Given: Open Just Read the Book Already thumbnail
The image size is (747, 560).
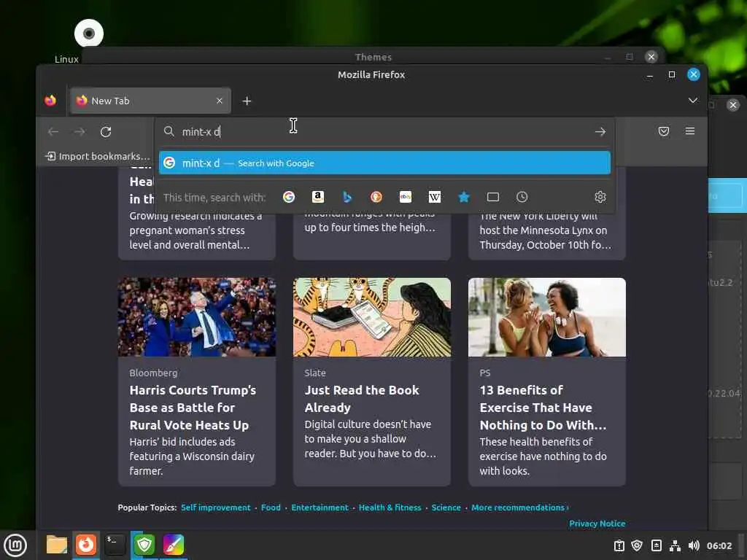Looking at the screenshot, I should pyautogui.click(x=371, y=316).
